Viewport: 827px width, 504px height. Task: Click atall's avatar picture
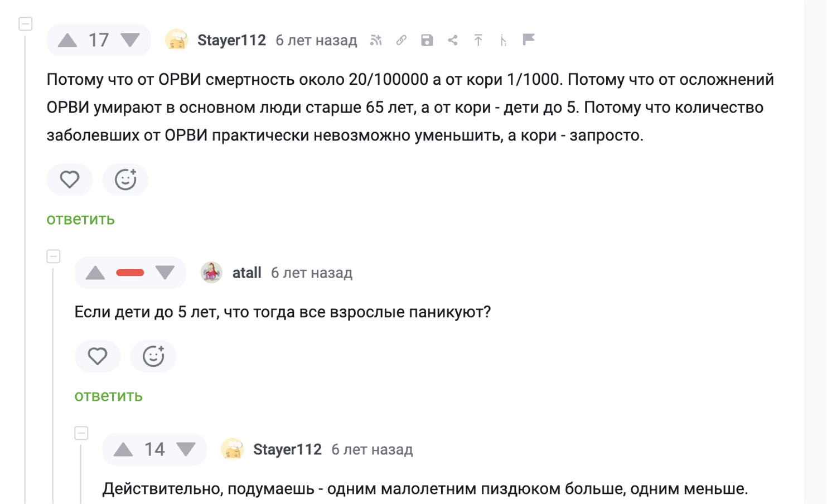pos(211,273)
